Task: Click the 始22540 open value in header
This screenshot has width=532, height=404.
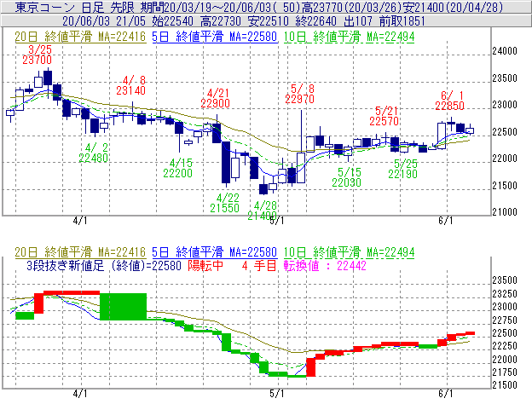Action: click(173, 21)
